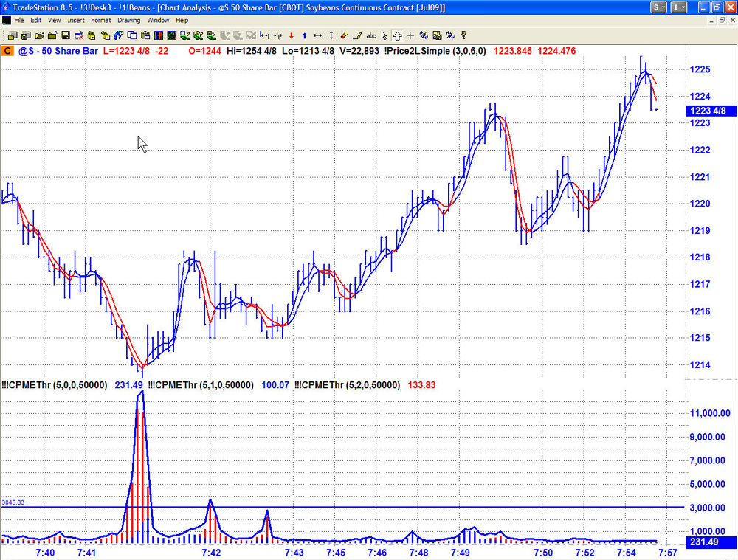
Task: Open the Format menu
Action: pyautogui.click(x=100, y=20)
